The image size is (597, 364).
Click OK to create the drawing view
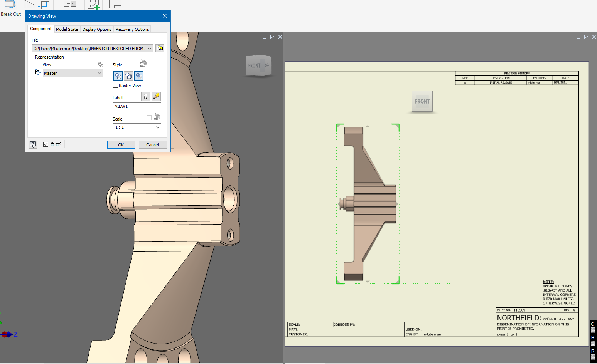[x=121, y=144]
